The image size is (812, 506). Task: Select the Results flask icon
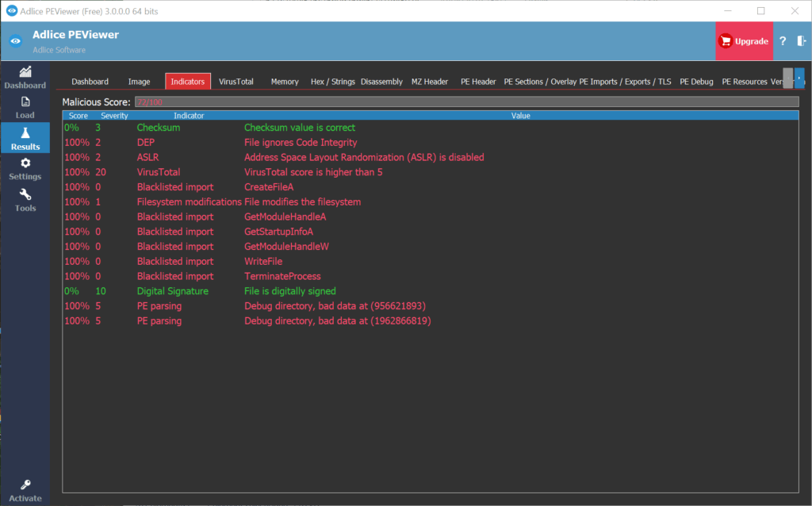click(x=25, y=133)
